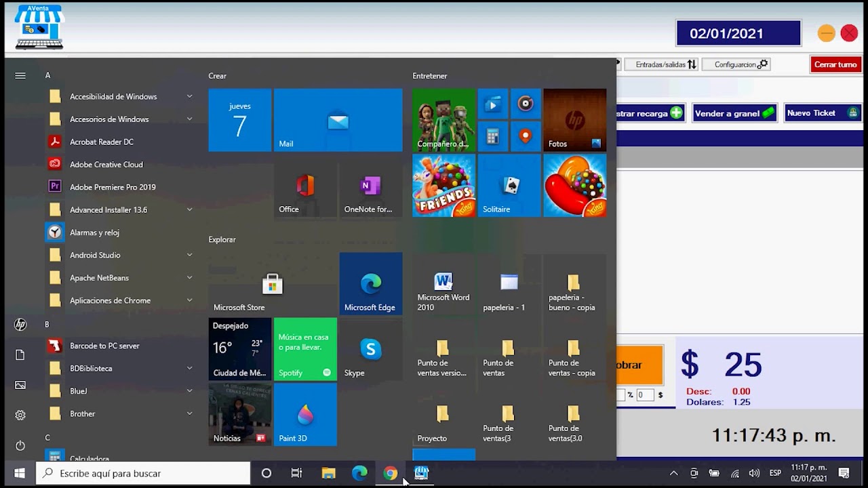Open the HP user account icon
Viewport: 868px width, 488px height.
coord(20,325)
